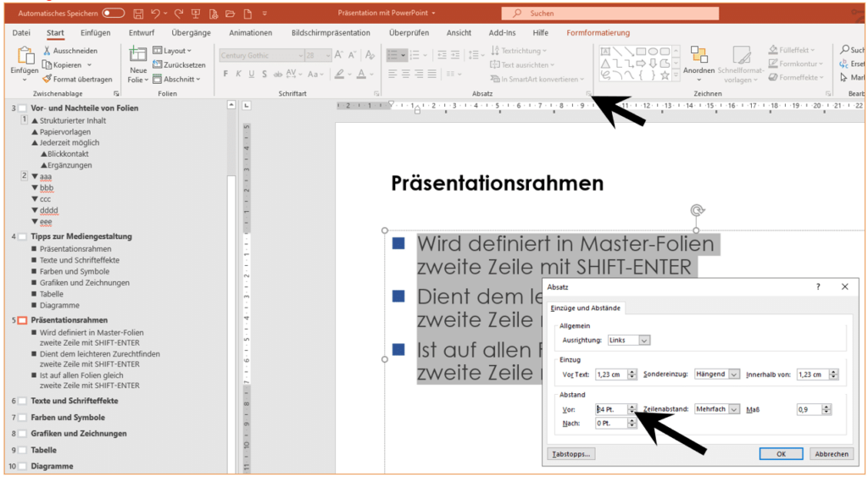
Task: Click the Formkontur color option
Action: click(x=795, y=64)
